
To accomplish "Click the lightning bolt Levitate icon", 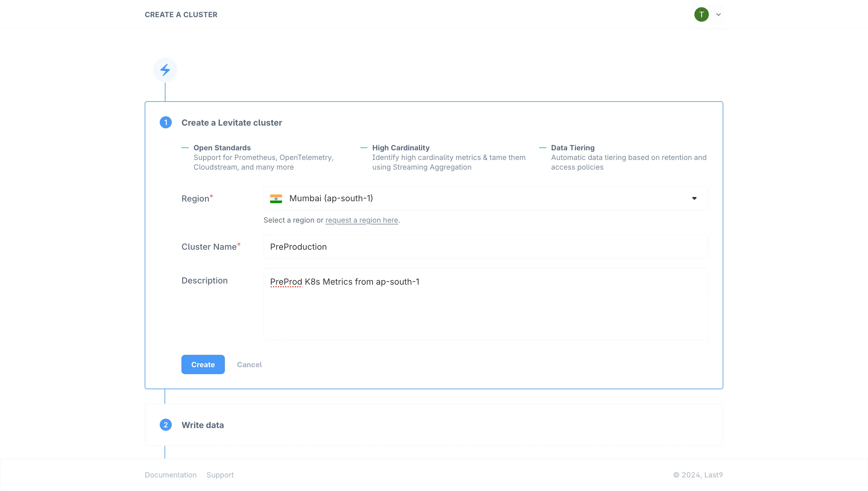I will pyautogui.click(x=165, y=70).
